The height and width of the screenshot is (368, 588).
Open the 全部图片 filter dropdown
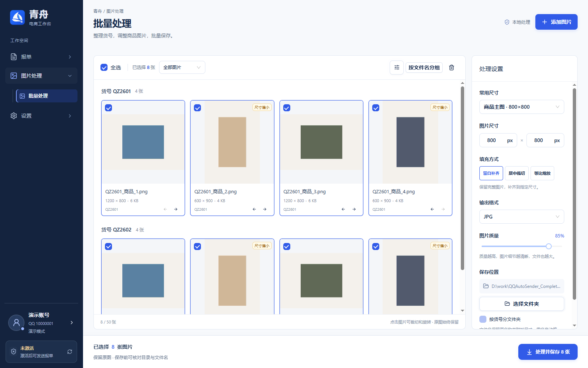[x=182, y=68]
